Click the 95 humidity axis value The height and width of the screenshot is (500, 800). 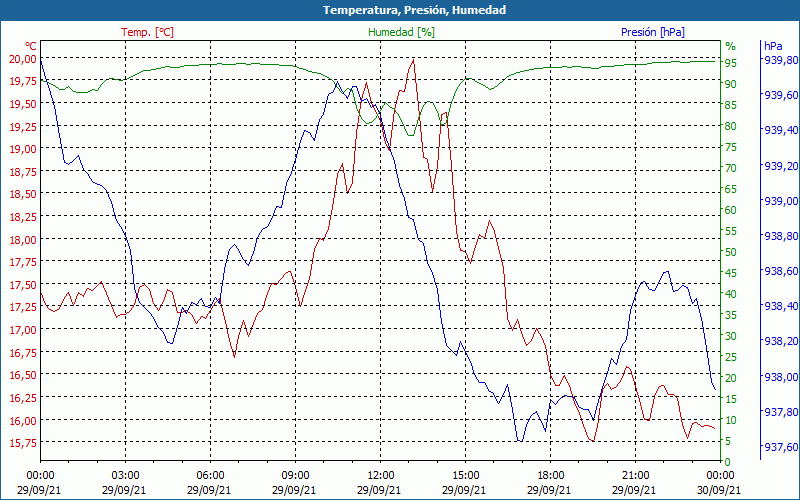click(x=731, y=63)
